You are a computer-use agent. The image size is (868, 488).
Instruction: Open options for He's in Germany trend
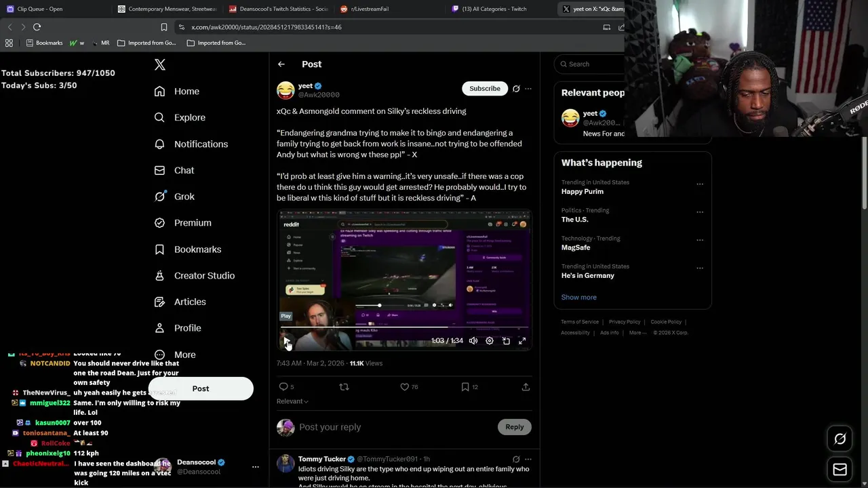pyautogui.click(x=700, y=268)
